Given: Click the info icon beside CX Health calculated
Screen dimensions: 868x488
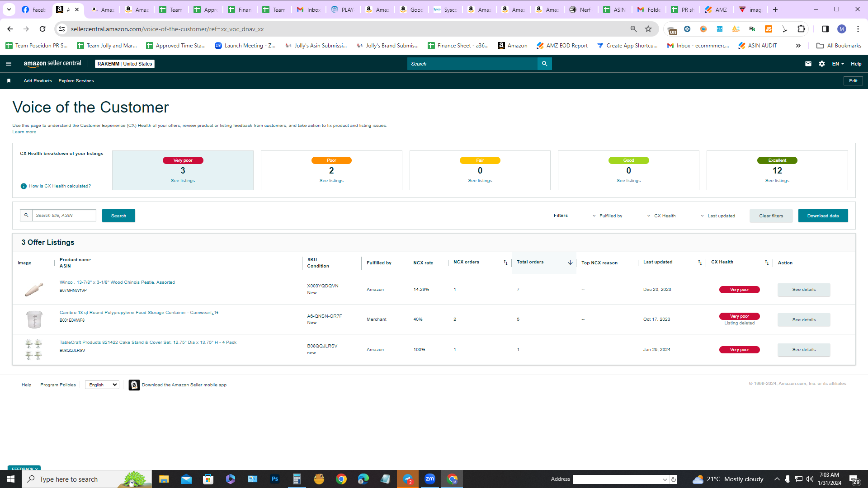Looking at the screenshot, I should pos(24,186).
